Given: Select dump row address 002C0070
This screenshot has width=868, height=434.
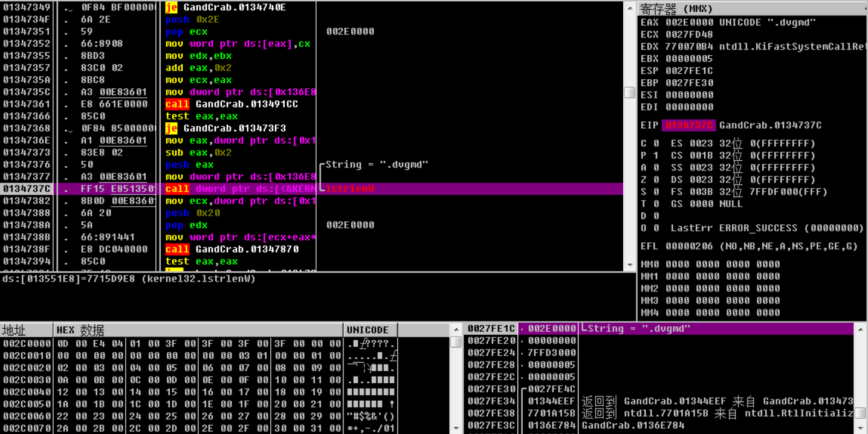Looking at the screenshot, I should 27,428.
